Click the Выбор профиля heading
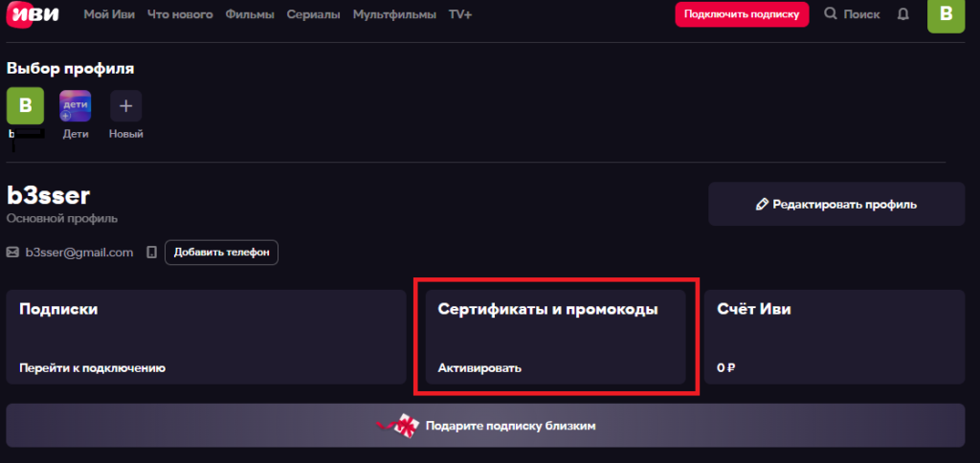The height and width of the screenshot is (463, 980). [71, 69]
